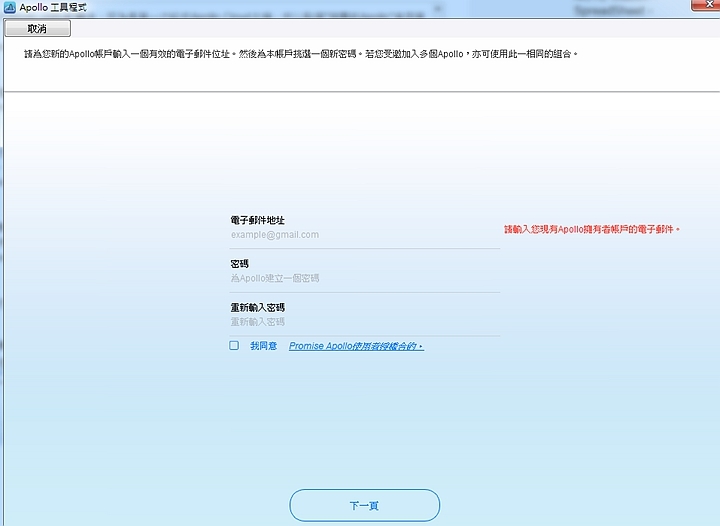Tick the 我同意 agreement checkbox

(x=234, y=346)
